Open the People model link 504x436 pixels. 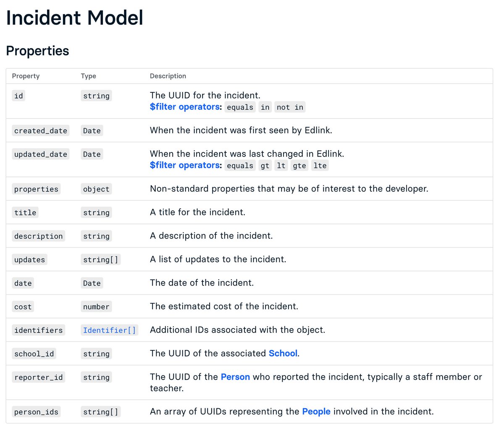click(316, 411)
